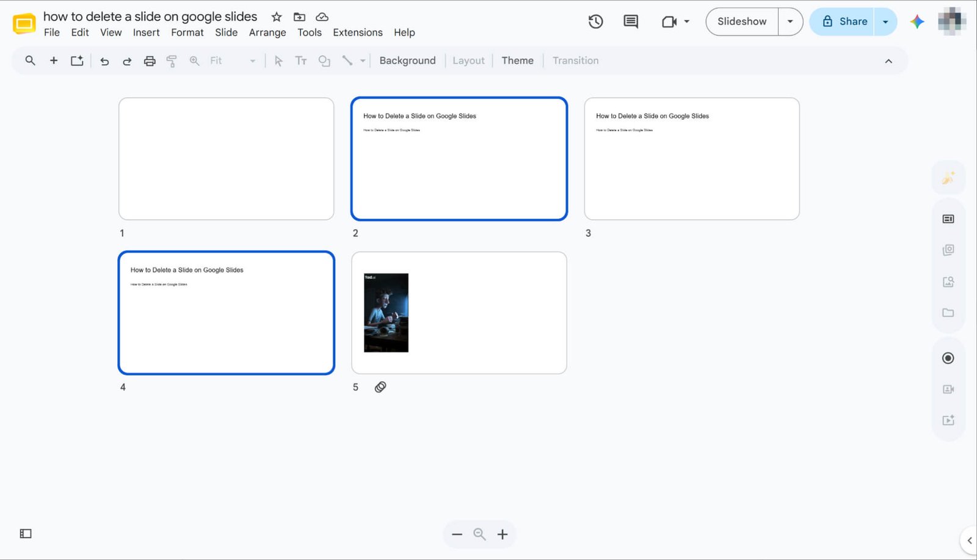The image size is (977, 560).
Task: Click the Transition button
Action: pos(576,60)
